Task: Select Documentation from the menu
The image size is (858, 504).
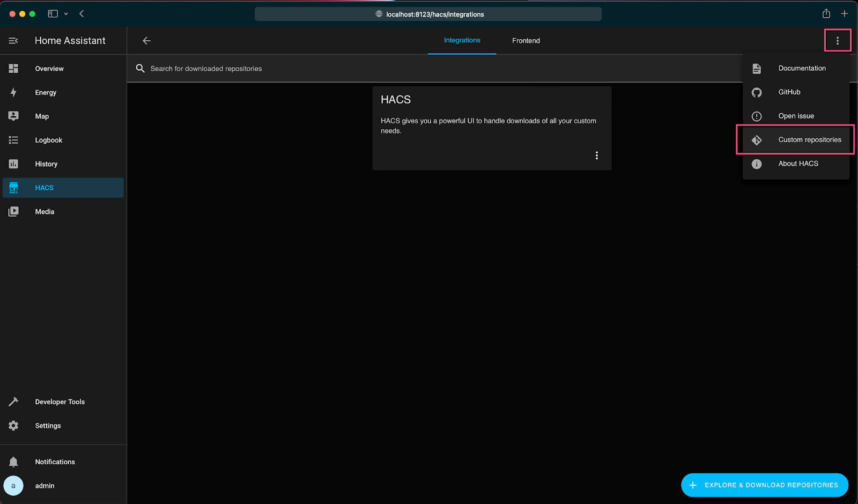Action: tap(796, 68)
